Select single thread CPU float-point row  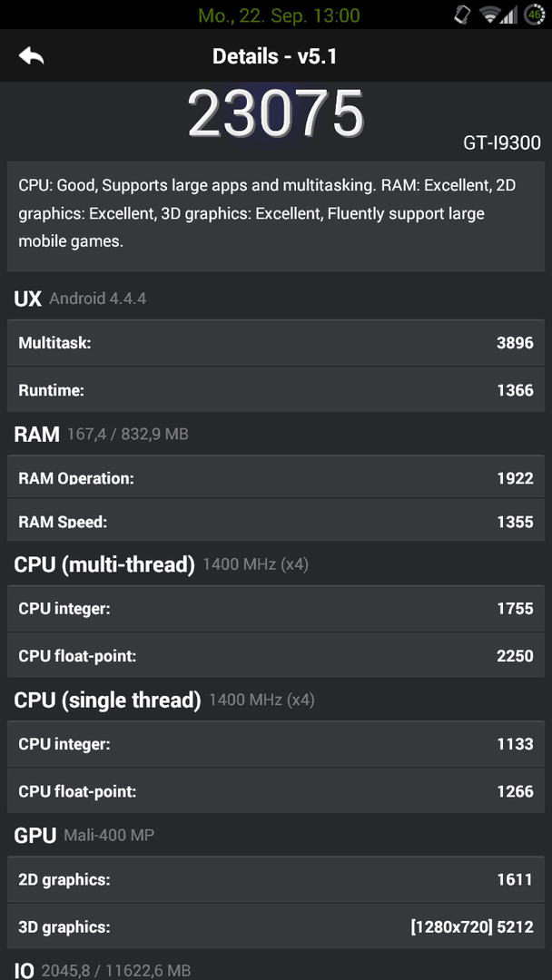pyautogui.click(x=276, y=790)
